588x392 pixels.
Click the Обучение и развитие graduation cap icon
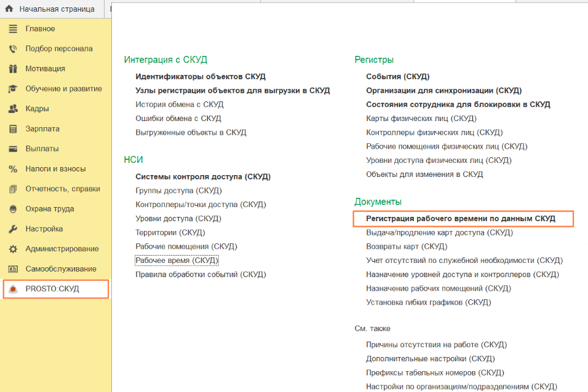(12, 89)
